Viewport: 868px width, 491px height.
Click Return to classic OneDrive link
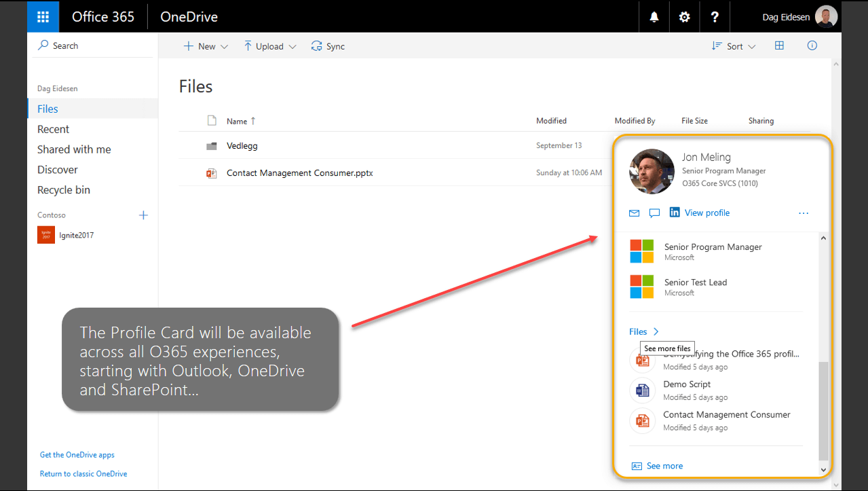point(83,473)
